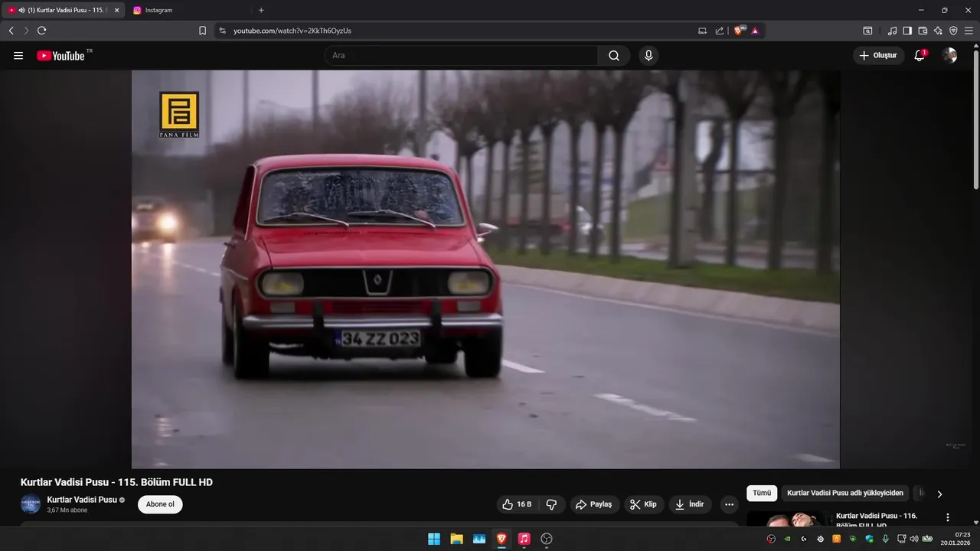Open Brave main menu
980x551 pixels.
pyautogui.click(x=969, y=31)
